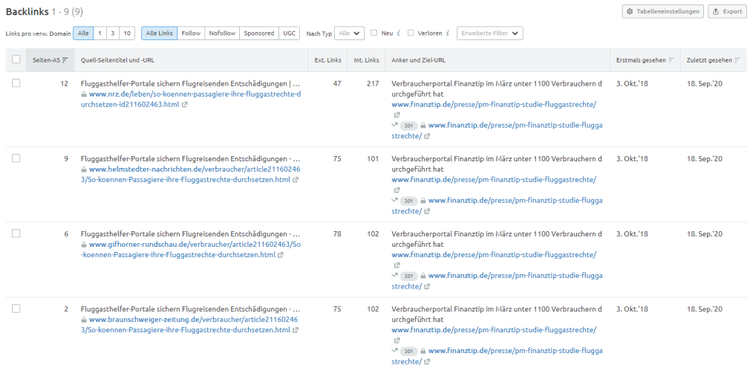Open redirected finanztip.de URL in helmstedter row
The height and width of the screenshot is (365, 750).
(x=497, y=206)
